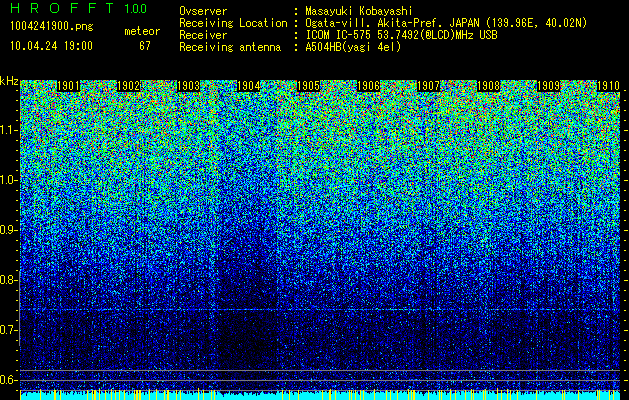Click the 1907 time marker

[x=428, y=86]
